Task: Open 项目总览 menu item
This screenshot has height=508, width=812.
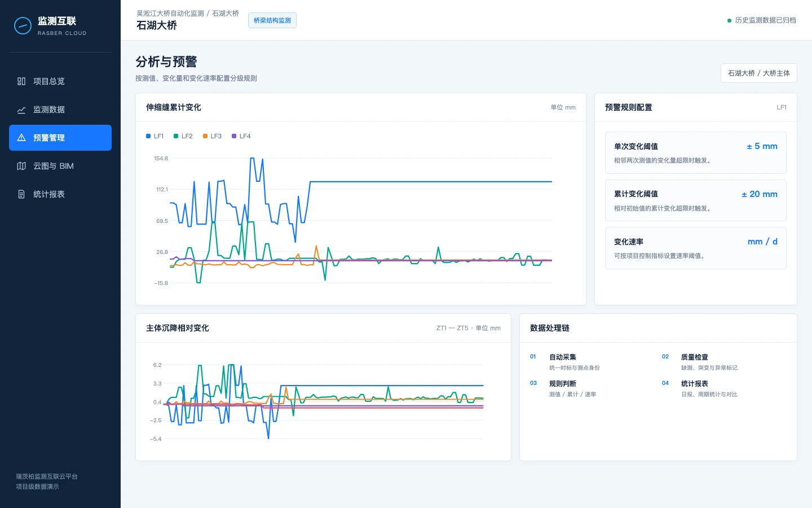Action: coord(60,81)
